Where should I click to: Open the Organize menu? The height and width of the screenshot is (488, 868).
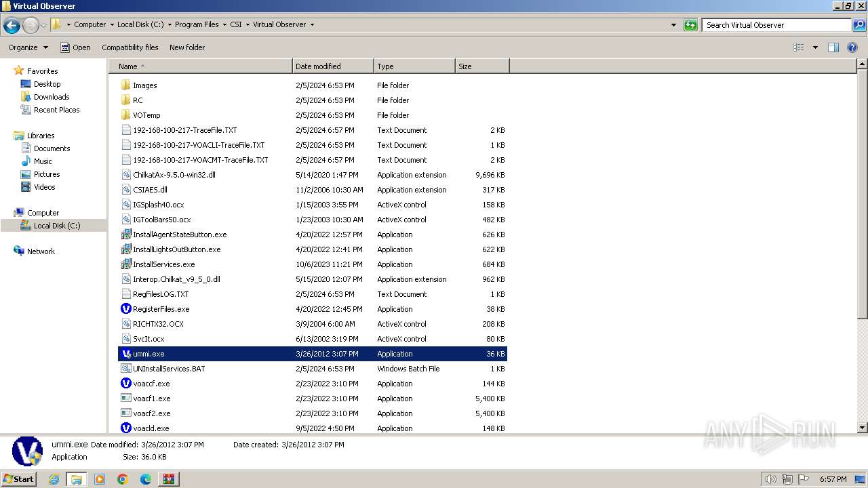(x=28, y=47)
